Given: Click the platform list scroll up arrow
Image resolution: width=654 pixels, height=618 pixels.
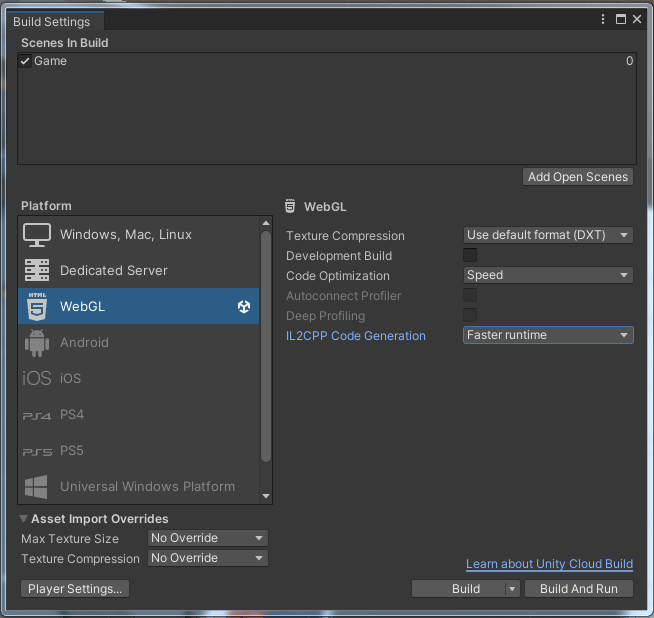Looking at the screenshot, I should [x=266, y=223].
